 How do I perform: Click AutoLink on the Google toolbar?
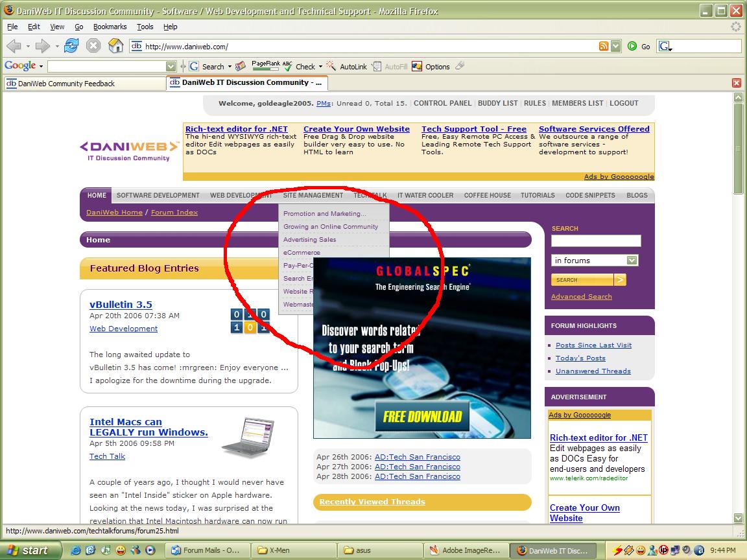[347, 66]
